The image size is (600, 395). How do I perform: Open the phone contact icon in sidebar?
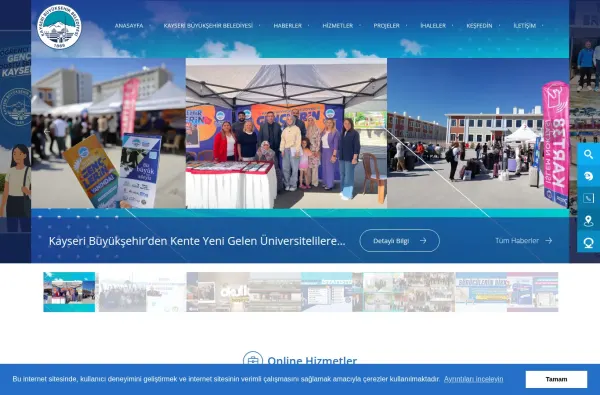click(x=588, y=198)
